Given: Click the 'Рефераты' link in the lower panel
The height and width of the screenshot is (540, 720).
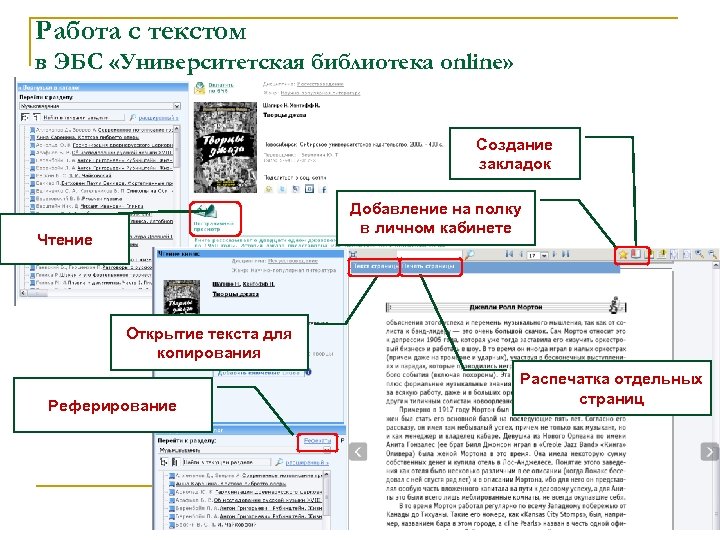Looking at the screenshot, I should (x=317, y=441).
